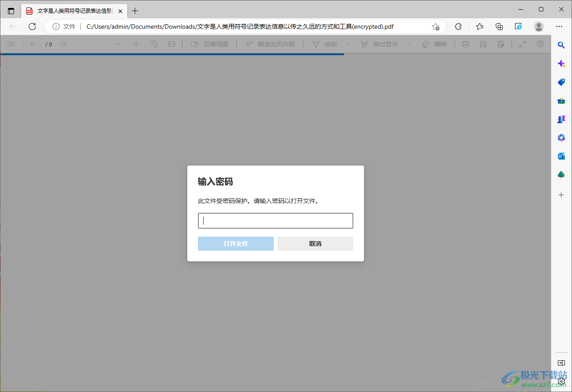Open sidebar Search
Image resolution: width=572 pixels, height=392 pixels.
561,45
